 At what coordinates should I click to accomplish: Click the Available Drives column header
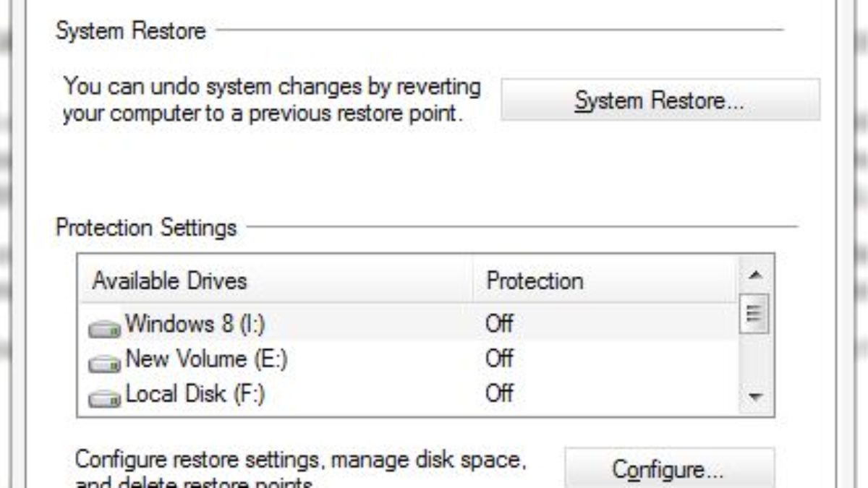click(x=169, y=281)
